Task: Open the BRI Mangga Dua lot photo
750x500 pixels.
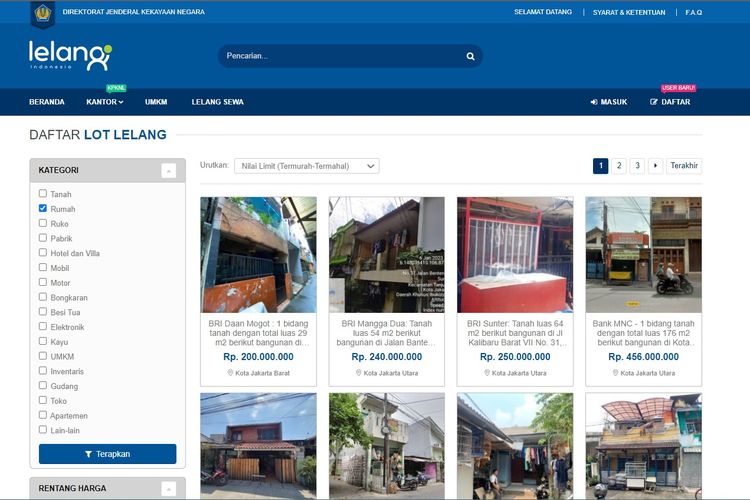Action: [386, 255]
